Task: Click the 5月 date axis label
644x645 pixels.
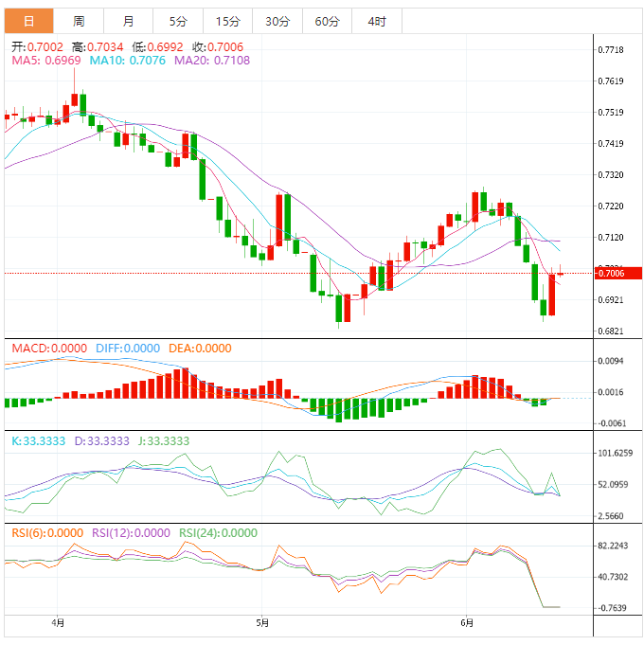Action: pyautogui.click(x=262, y=623)
